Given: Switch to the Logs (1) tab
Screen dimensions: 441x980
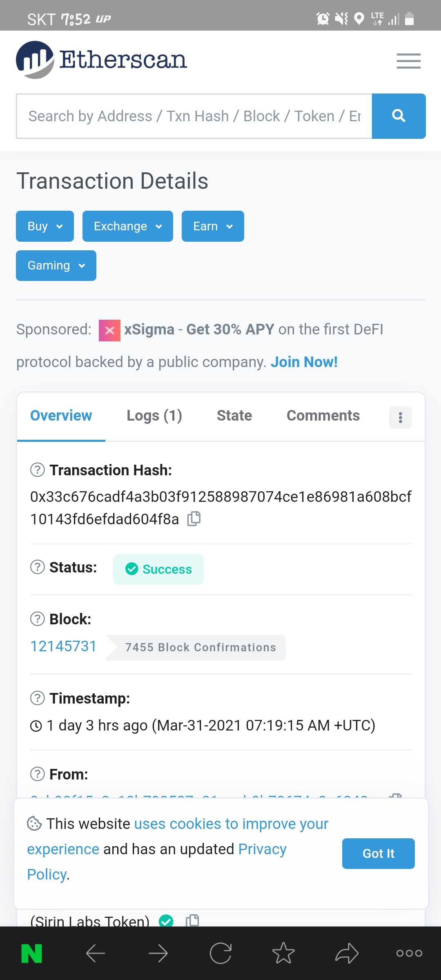Looking at the screenshot, I should coord(154,416).
